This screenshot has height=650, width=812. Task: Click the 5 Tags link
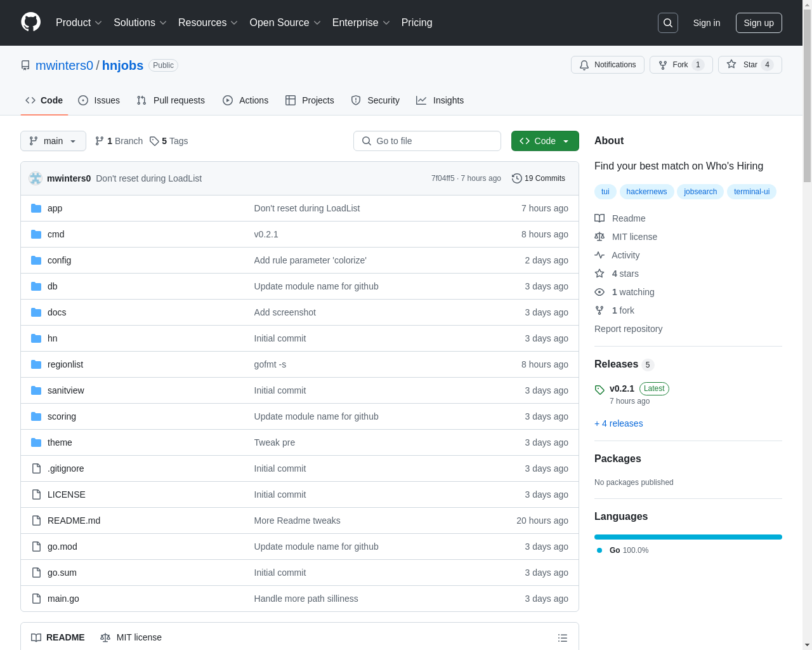click(169, 141)
